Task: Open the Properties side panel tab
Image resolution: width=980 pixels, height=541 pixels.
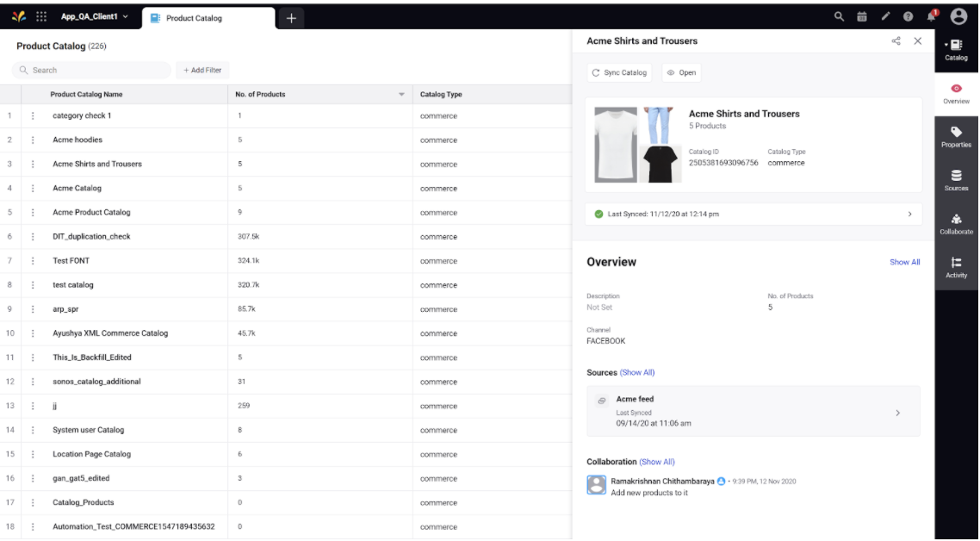Action: pos(956,137)
